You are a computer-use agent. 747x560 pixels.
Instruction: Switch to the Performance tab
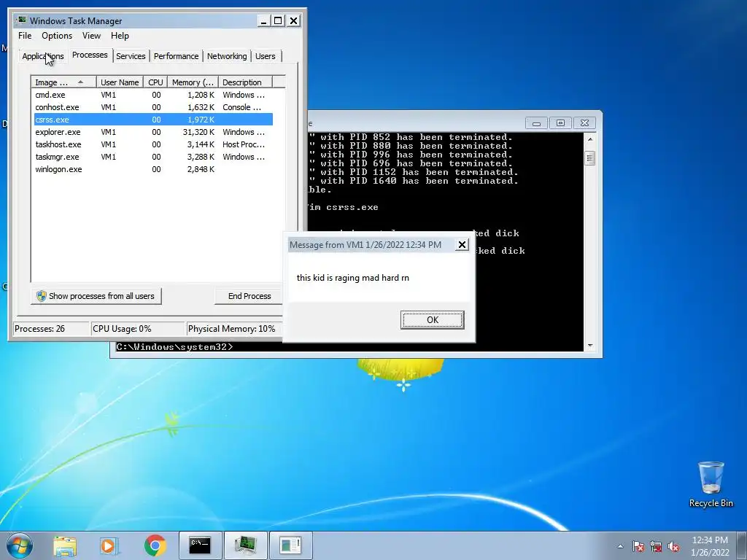(x=176, y=56)
